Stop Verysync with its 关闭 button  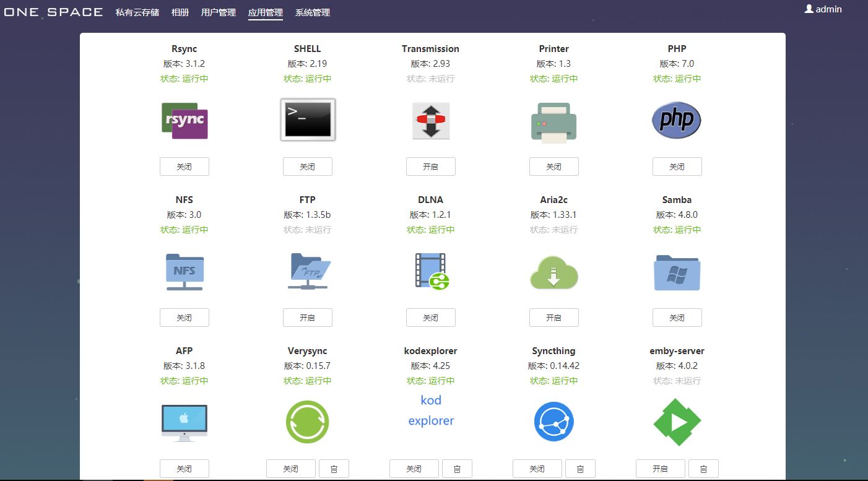point(291,469)
